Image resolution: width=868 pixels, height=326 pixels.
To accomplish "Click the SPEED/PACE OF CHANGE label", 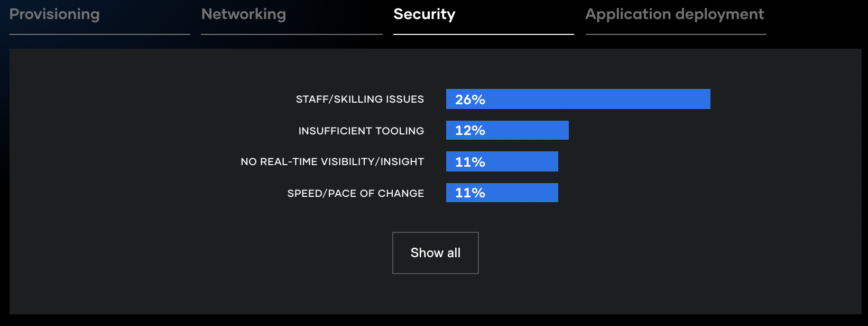I will coord(356,193).
